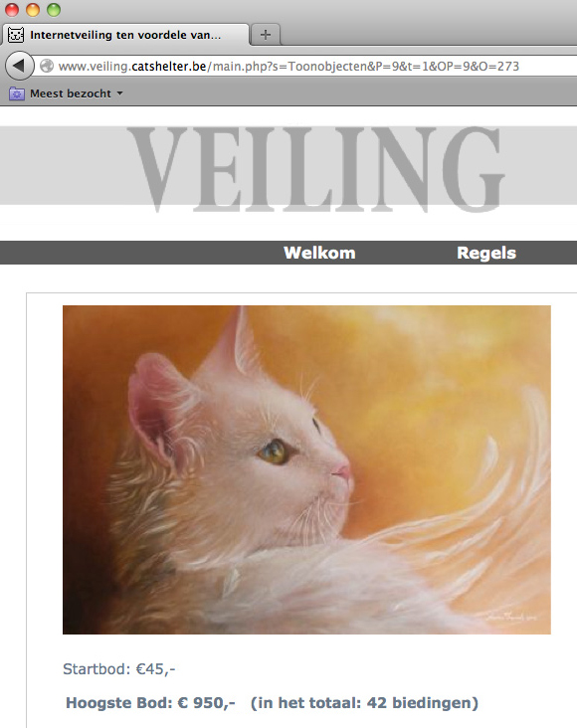Image resolution: width=577 pixels, height=728 pixels.
Task: Click the Meest bezocht folder icon
Action: coord(17,93)
